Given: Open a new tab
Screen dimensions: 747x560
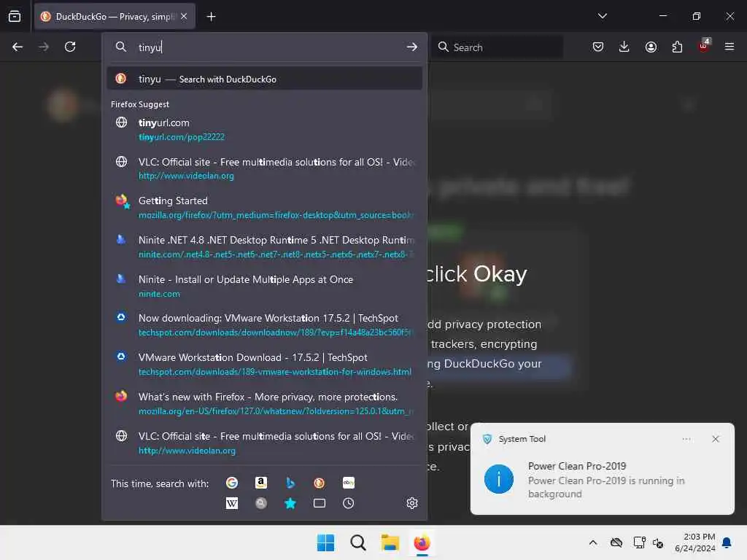Looking at the screenshot, I should 211,17.
